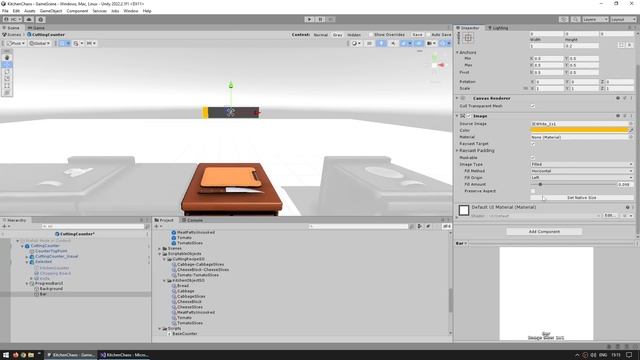Click Edit button for shader material
This screenshot has height=360, width=640.
click(x=610, y=215)
